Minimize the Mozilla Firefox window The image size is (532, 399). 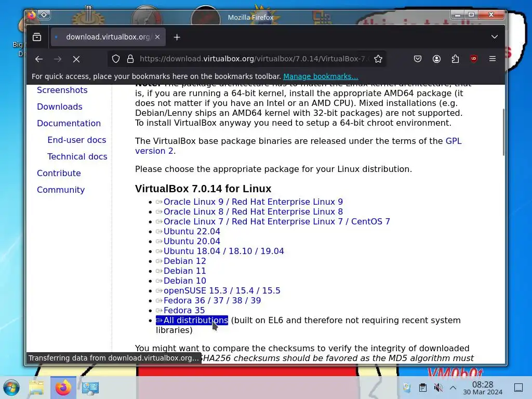point(458,15)
